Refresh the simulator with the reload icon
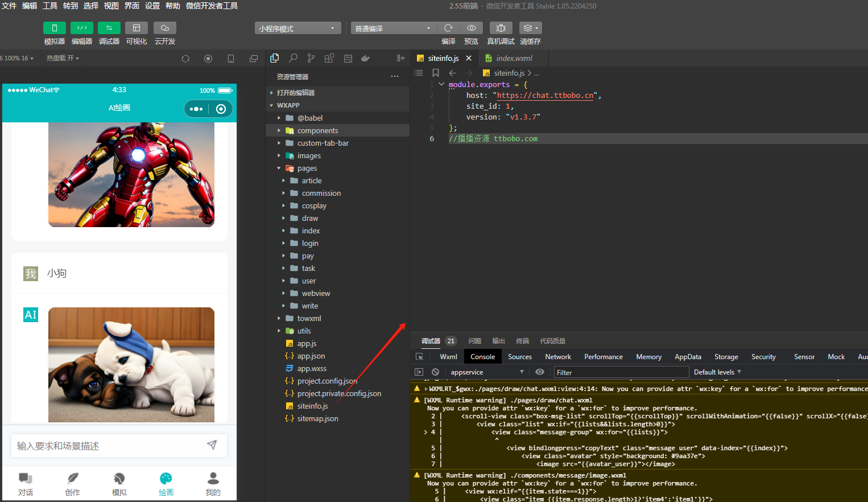Viewport: 868px width, 502px height. [x=185, y=59]
